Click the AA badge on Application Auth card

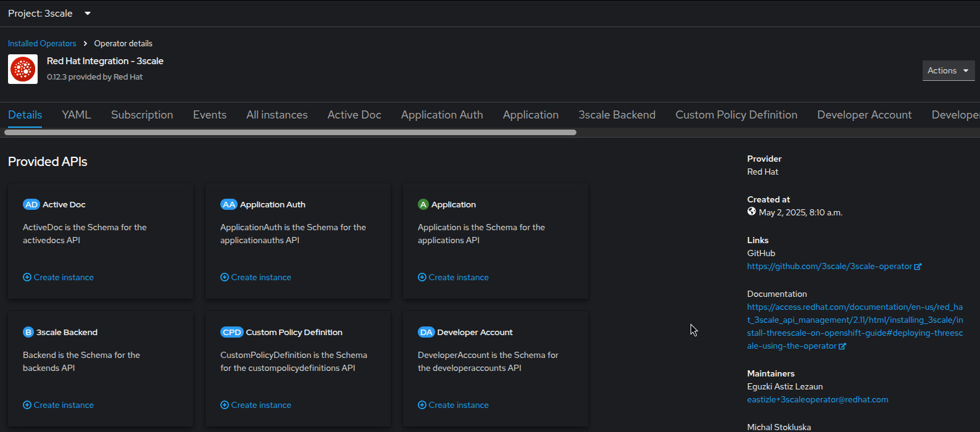[229, 204]
